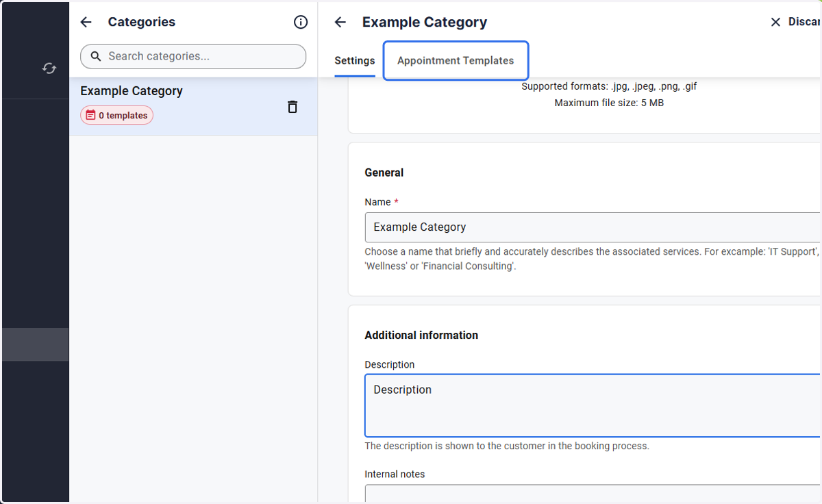Click the Additional information heading

421,335
